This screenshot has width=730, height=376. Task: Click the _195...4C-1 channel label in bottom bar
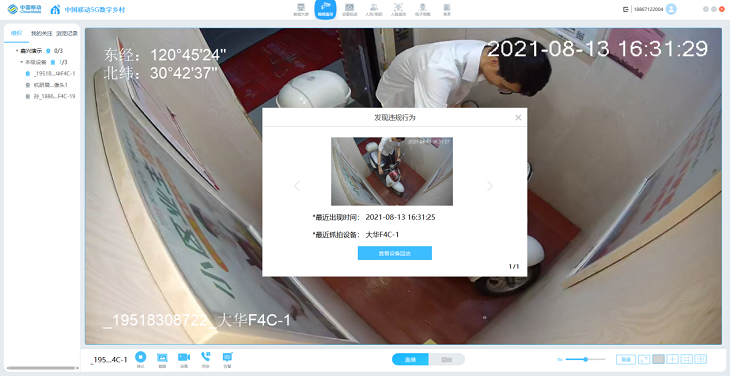109,360
